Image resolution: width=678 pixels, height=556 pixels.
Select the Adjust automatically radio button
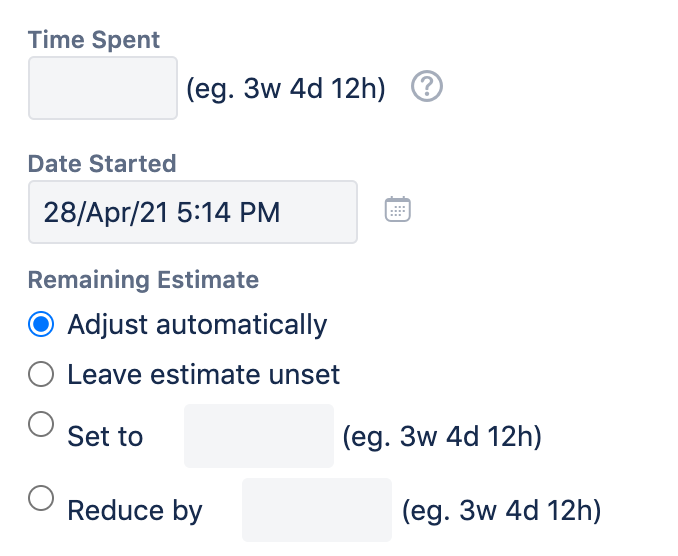41,324
